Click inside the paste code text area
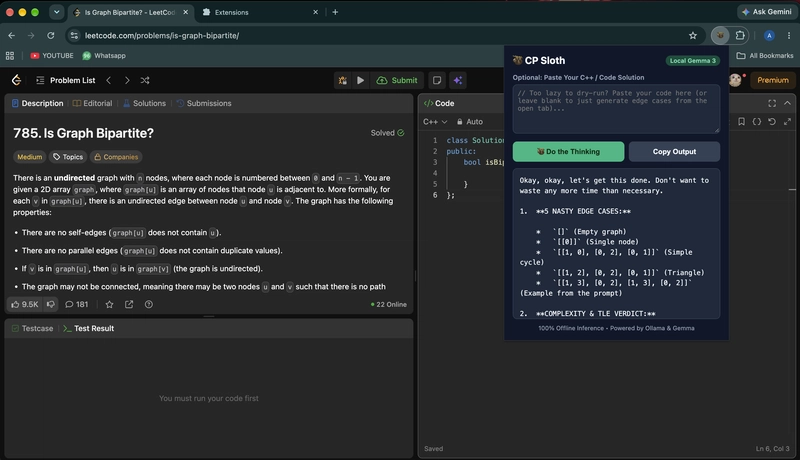This screenshot has height=460, width=800. [616, 109]
